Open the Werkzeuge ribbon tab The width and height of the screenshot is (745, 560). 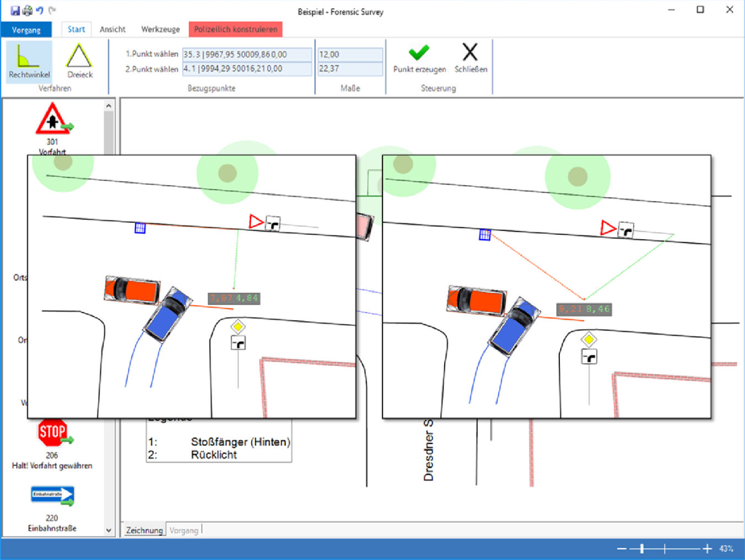coord(160,29)
